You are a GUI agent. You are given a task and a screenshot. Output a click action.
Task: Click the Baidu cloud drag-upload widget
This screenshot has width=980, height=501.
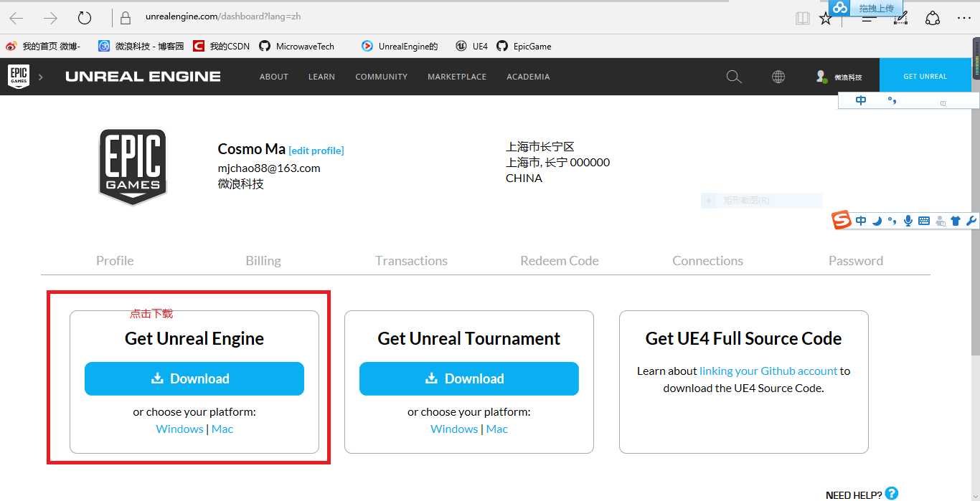click(x=867, y=8)
